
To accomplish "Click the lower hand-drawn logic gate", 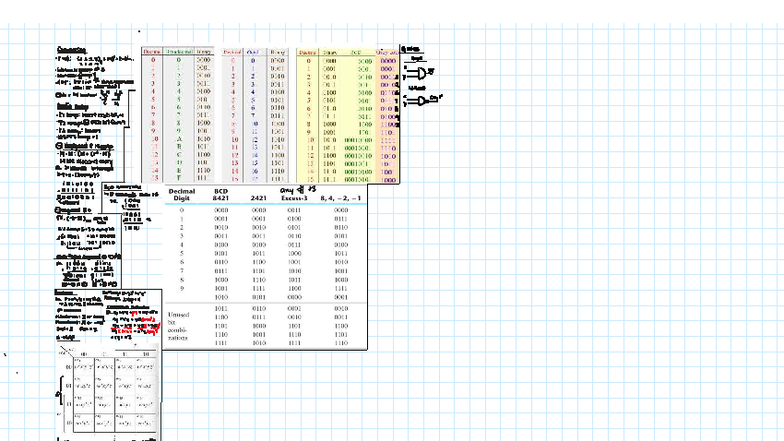I will coord(421,100).
